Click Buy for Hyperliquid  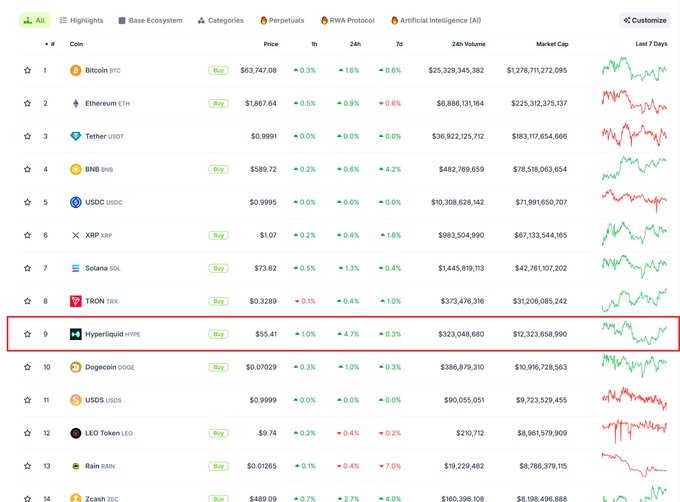(x=219, y=334)
